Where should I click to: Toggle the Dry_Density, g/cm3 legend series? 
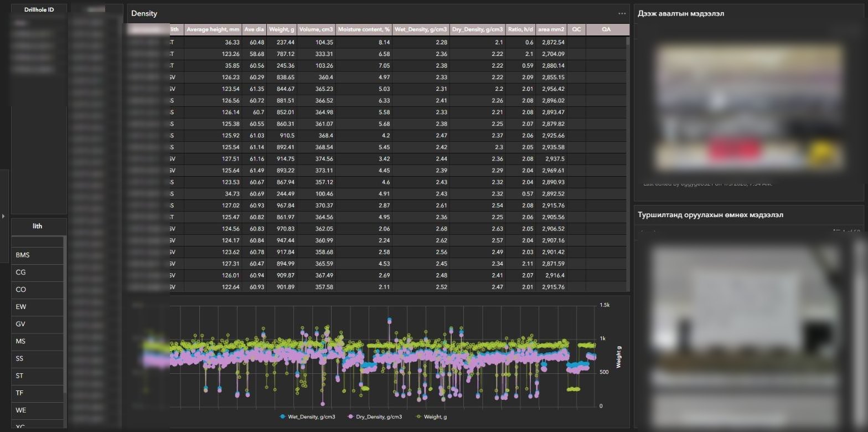375,416
